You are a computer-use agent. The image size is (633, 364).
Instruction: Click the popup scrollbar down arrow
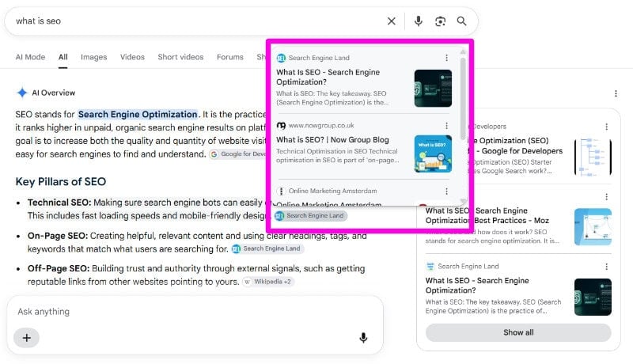pos(463,201)
